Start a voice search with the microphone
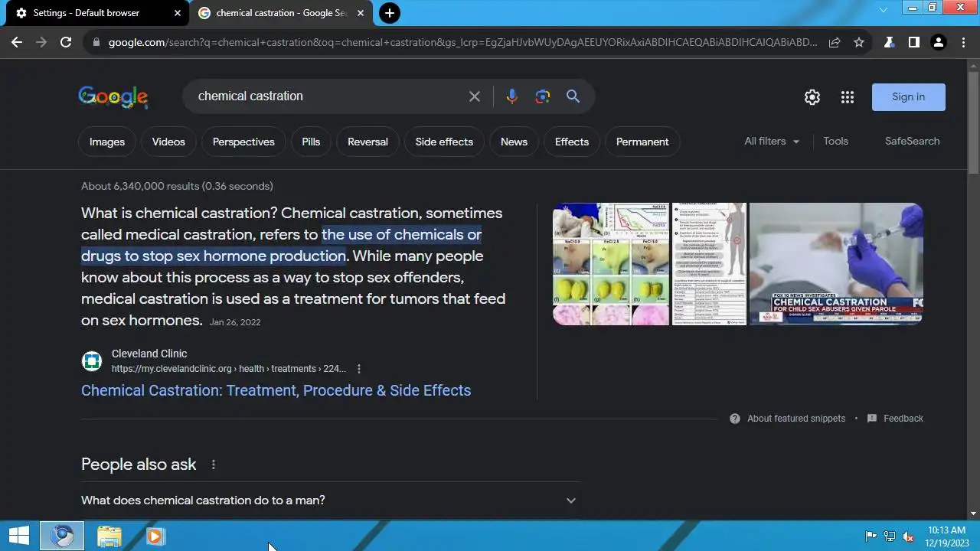980x551 pixels. click(x=512, y=96)
